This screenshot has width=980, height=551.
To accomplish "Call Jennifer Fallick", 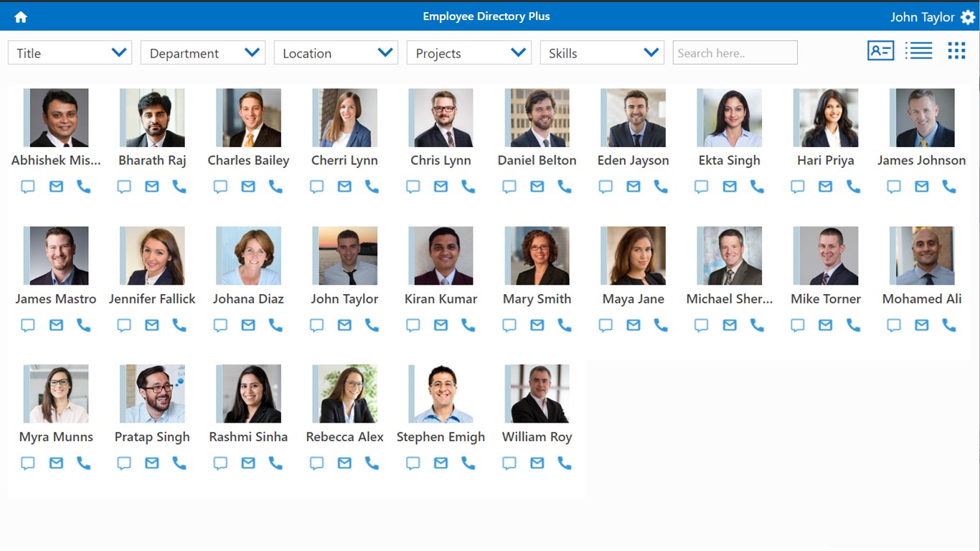I will (179, 326).
